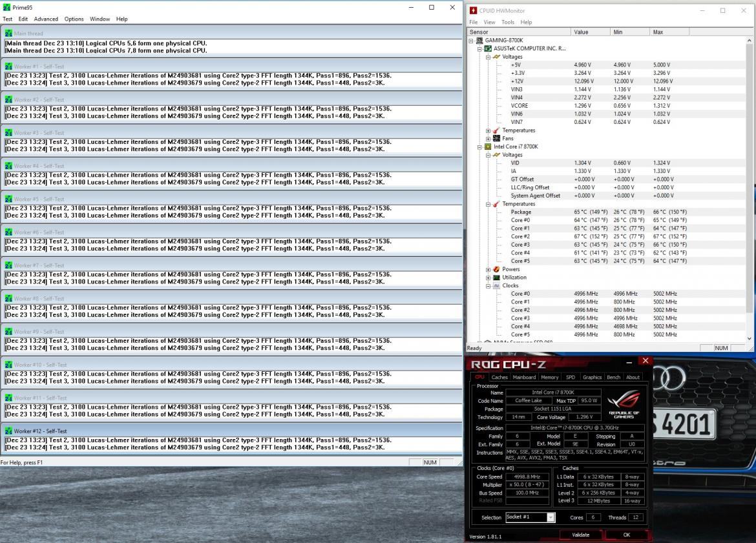Image resolution: width=756 pixels, height=543 pixels.
Task: Click the Utilization icon in HWMonitor tree
Action: tap(497, 278)
